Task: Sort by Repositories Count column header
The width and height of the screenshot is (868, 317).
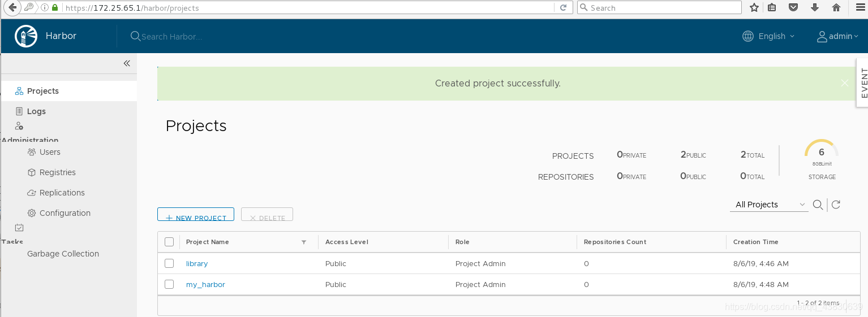Action: point(615,242)
